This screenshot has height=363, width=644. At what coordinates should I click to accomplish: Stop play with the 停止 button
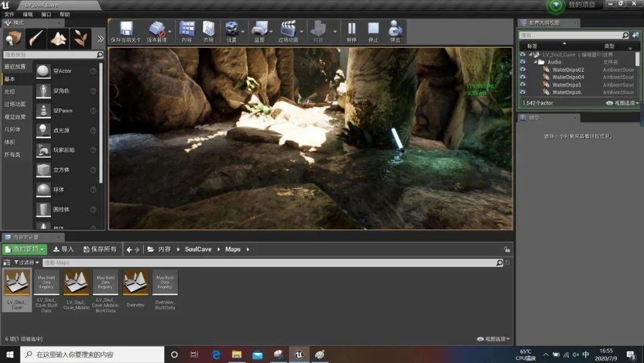[x=373, y=32]
